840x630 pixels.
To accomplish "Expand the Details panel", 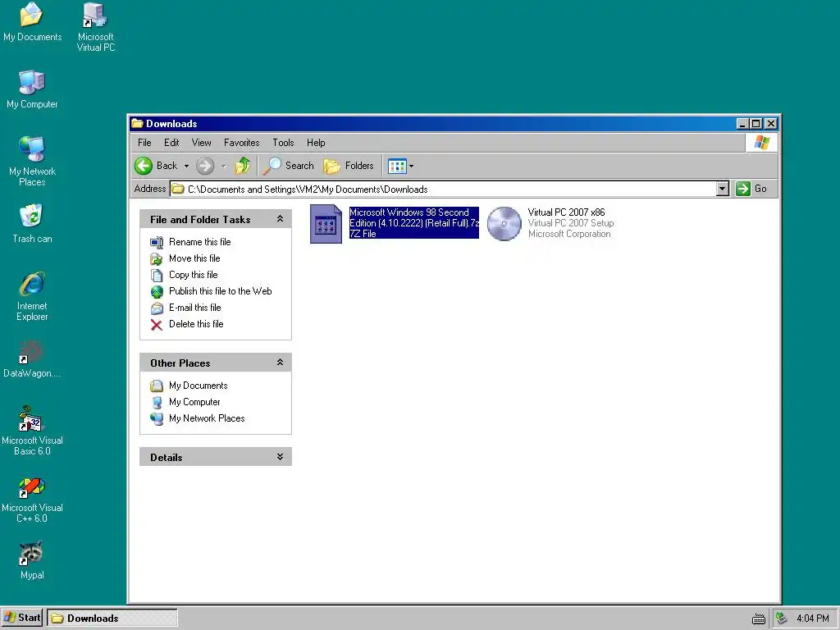I will 280,457.
